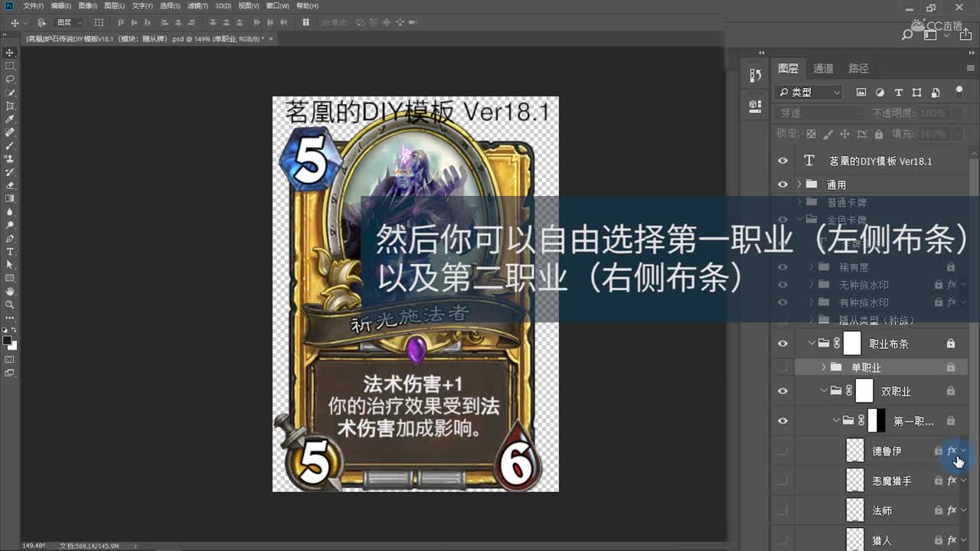Viewport: 980px width, 551px height.
Task: Select the Gradient tool
Action: 10,198
